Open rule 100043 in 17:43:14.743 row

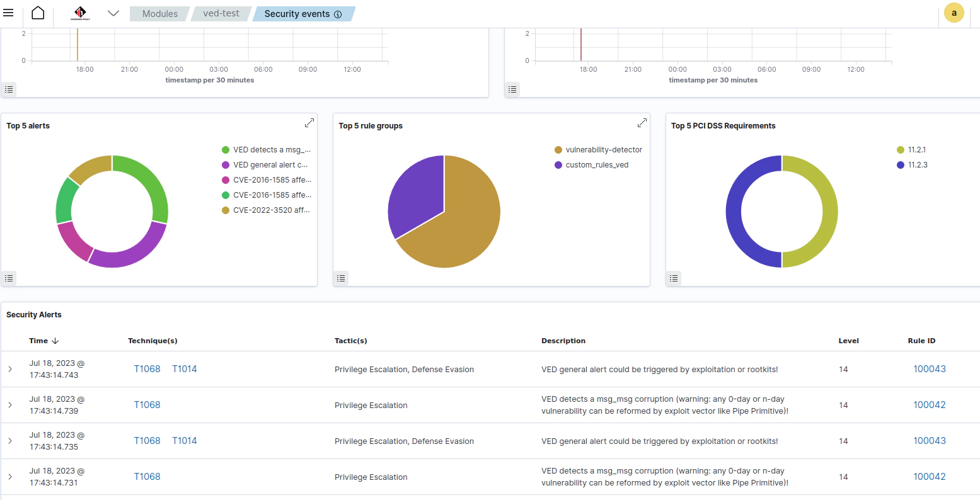[x=930, y=369]
